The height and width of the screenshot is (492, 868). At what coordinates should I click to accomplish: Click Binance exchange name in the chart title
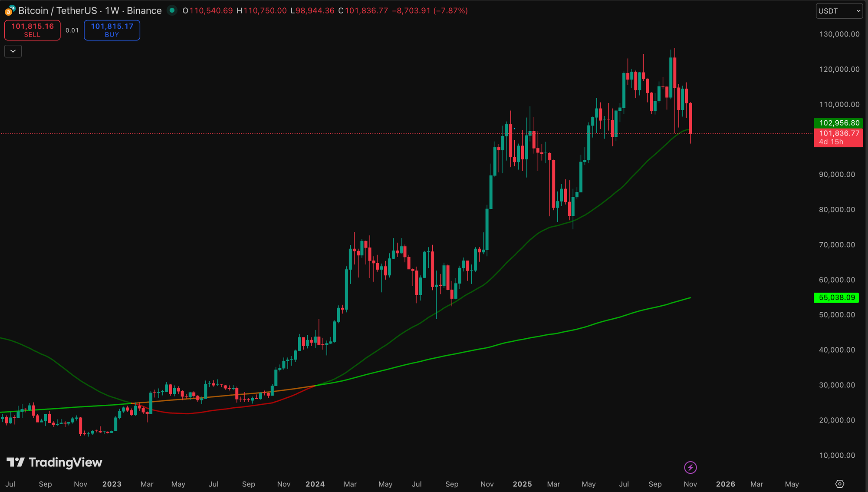click(143, 10)
